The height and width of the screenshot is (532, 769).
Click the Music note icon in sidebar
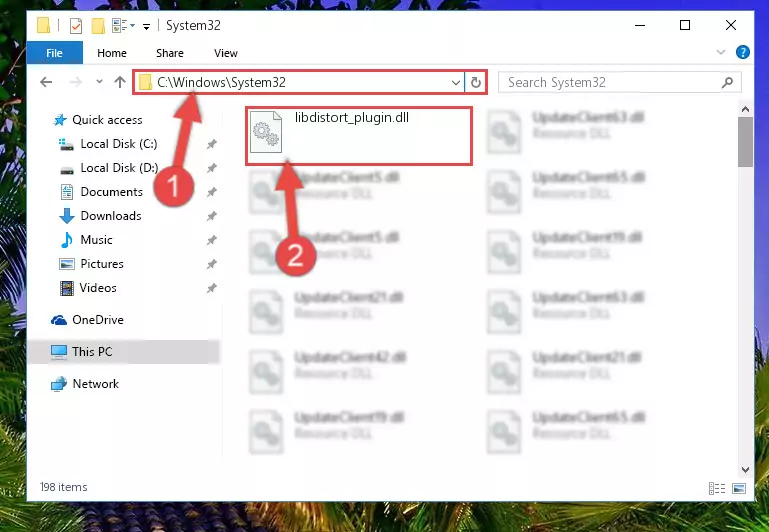point(67,240)
